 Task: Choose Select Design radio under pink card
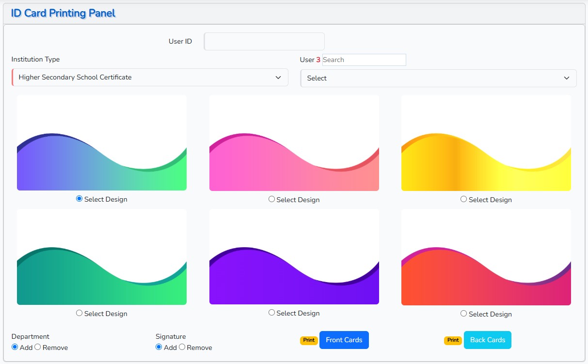[271, 199]
